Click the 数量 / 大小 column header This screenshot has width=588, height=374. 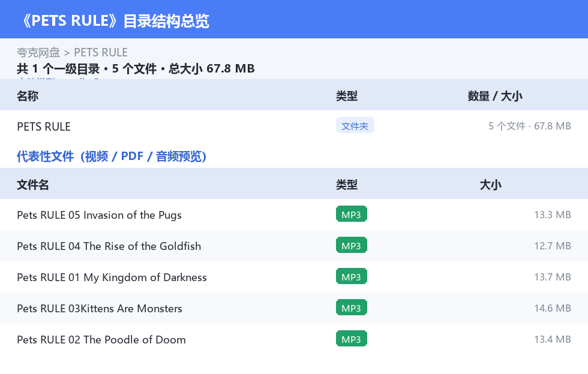click(x=495, y=96)
